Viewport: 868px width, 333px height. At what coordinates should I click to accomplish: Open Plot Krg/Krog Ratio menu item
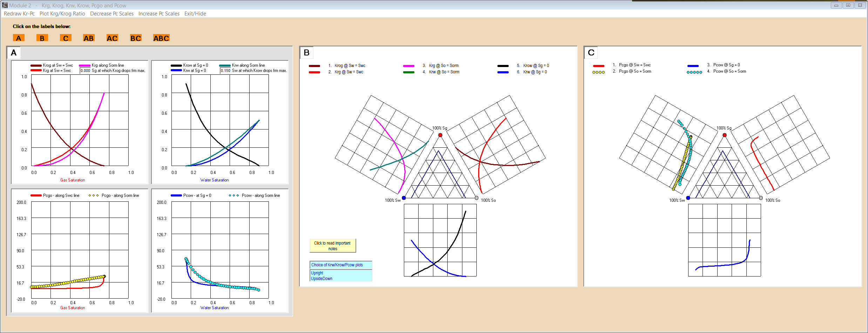(x=62, y=14)
